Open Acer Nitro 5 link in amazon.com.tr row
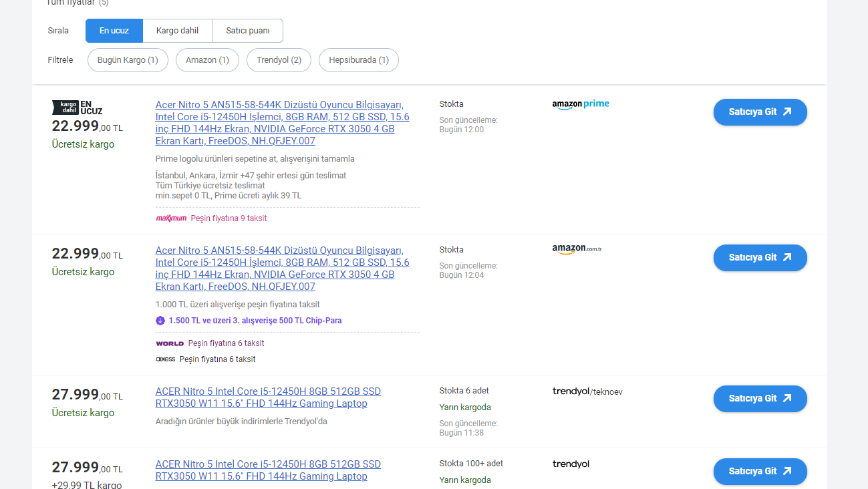Viewport: 868px width, 489px height. 282,269
